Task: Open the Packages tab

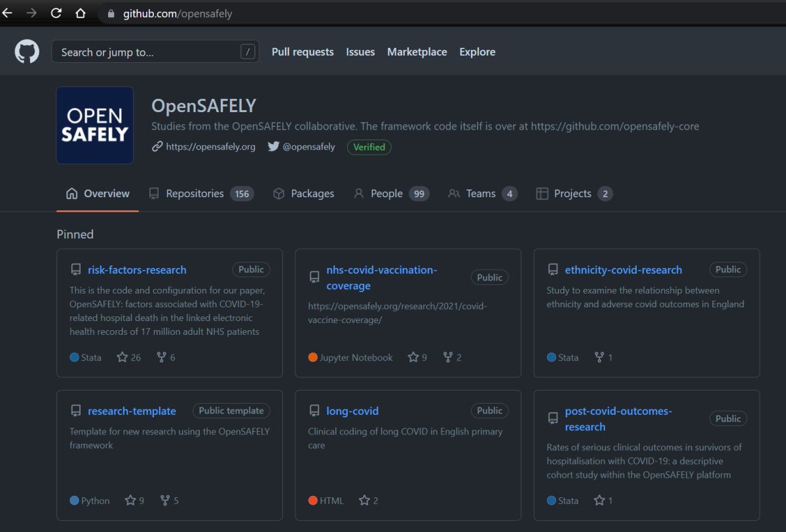Action: point(303,193)
